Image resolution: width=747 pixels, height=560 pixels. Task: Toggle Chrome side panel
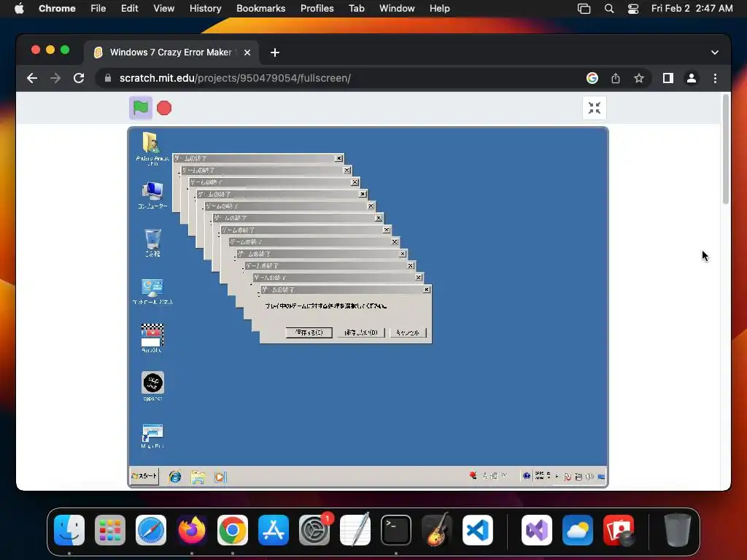pyautogui.click(x=668, y=78)
